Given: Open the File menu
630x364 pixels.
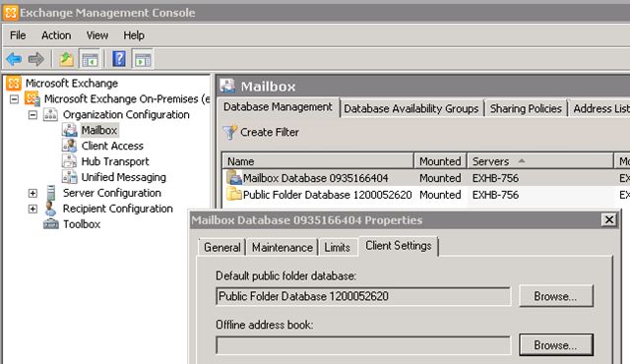Looking at the screenshot, I should point(18,35).
